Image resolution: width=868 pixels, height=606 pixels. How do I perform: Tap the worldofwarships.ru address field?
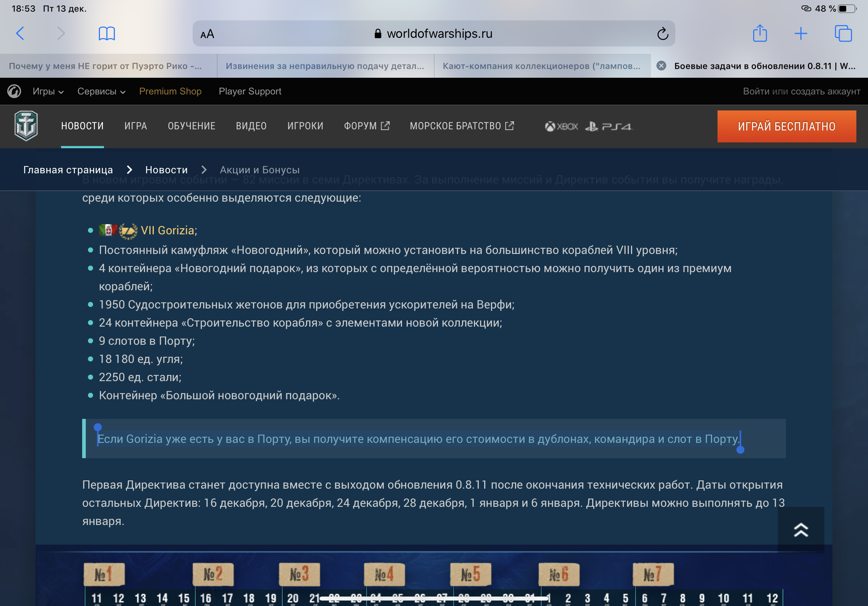click(434, 34)
